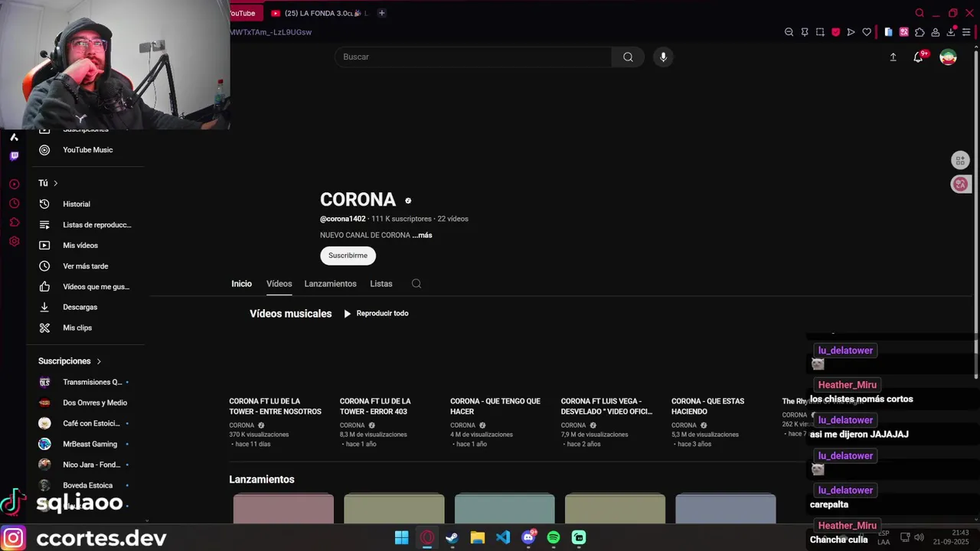Open YouTube Music in sidebar
Screen dimensions: 980x551
[86, 150]
